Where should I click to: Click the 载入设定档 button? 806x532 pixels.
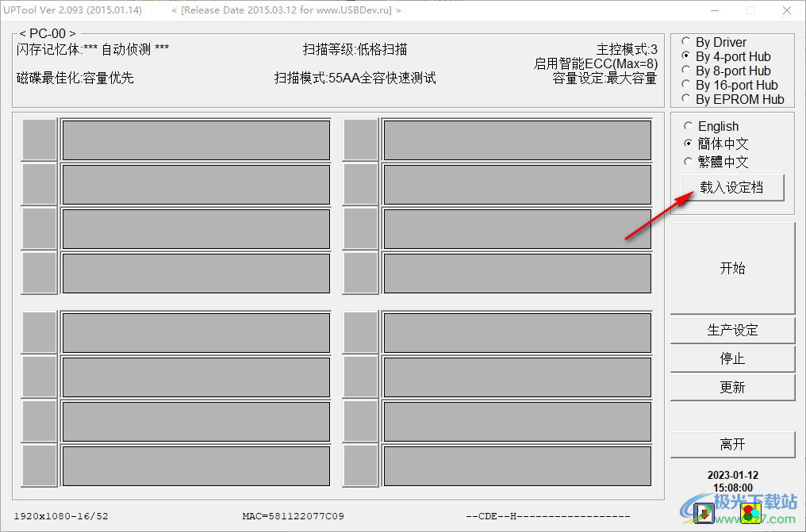coord(732,187)
